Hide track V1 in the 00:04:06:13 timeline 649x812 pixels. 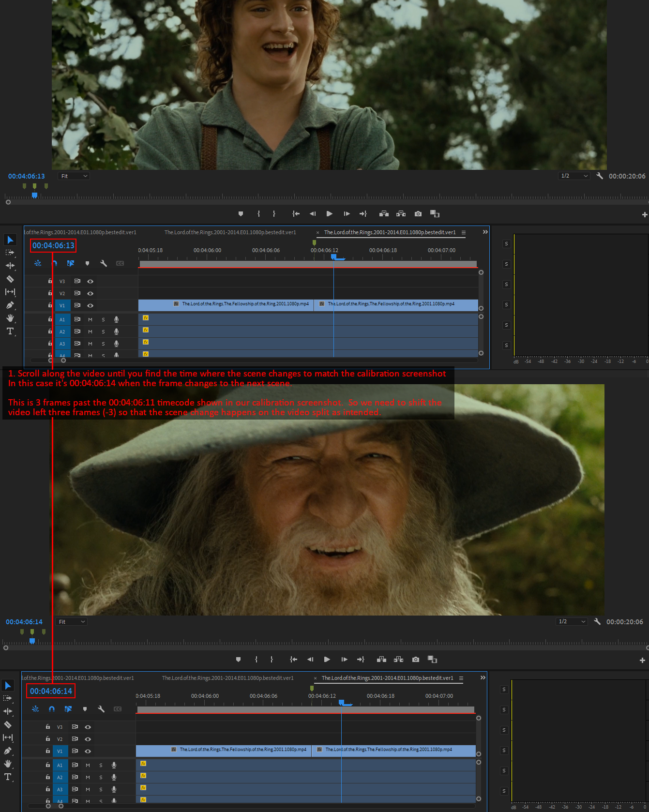90,305
